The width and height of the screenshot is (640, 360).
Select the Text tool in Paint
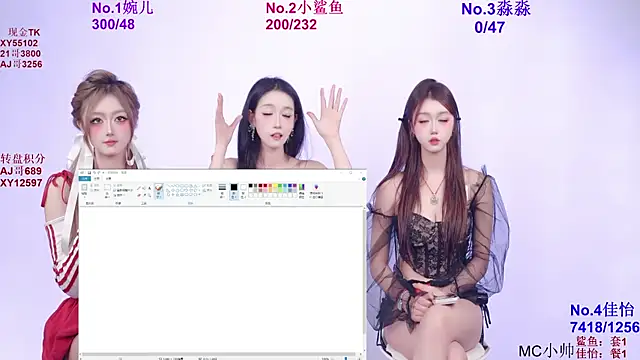pyautogui.click(x=149, y=188)
